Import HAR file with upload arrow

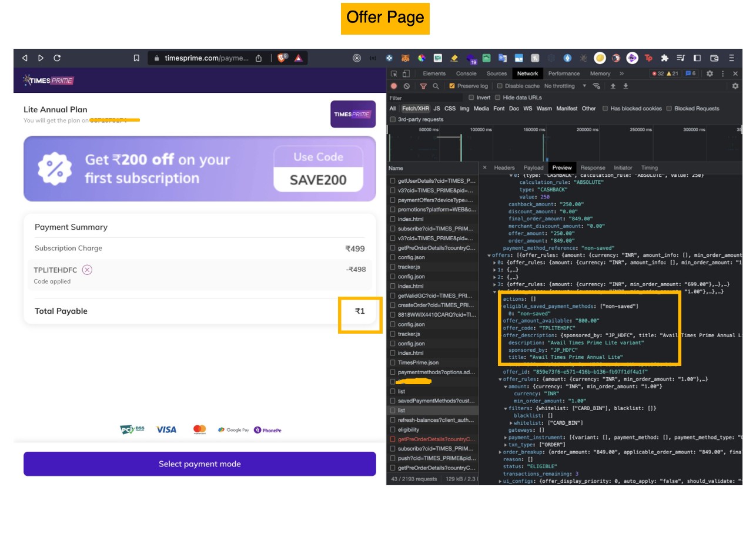[x=613, y=86]
